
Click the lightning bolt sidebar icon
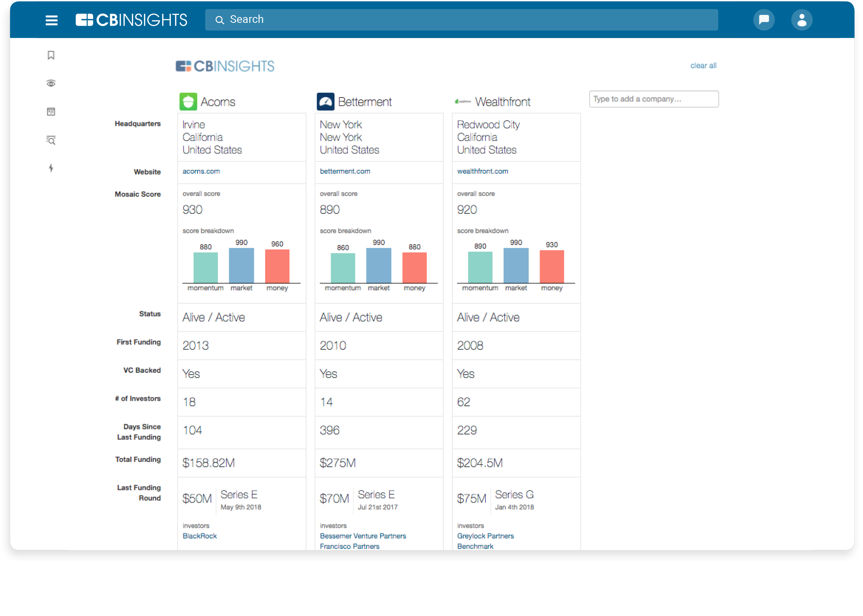[x=51, y=168]
